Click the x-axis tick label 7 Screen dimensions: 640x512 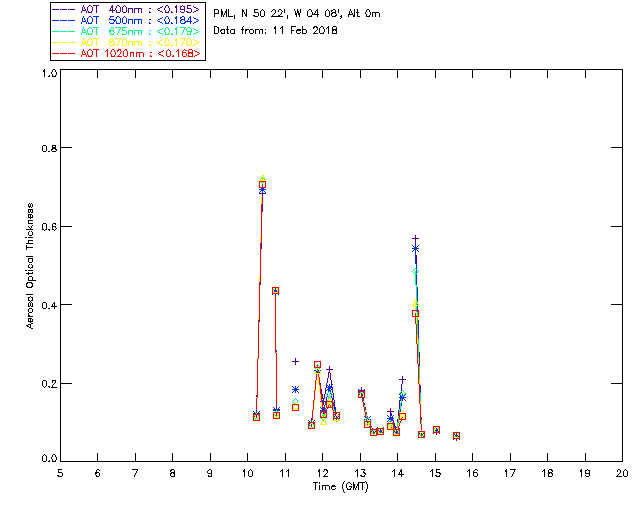[135, 473]
